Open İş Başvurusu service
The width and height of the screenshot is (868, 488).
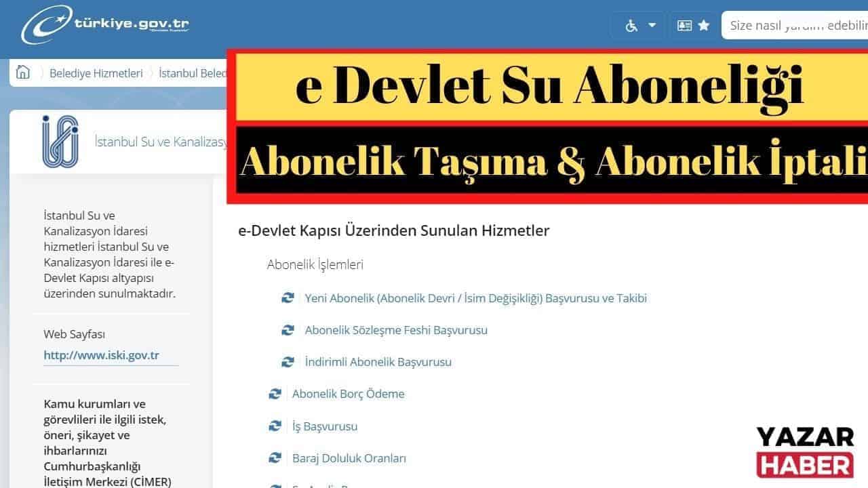coord(325,426)
